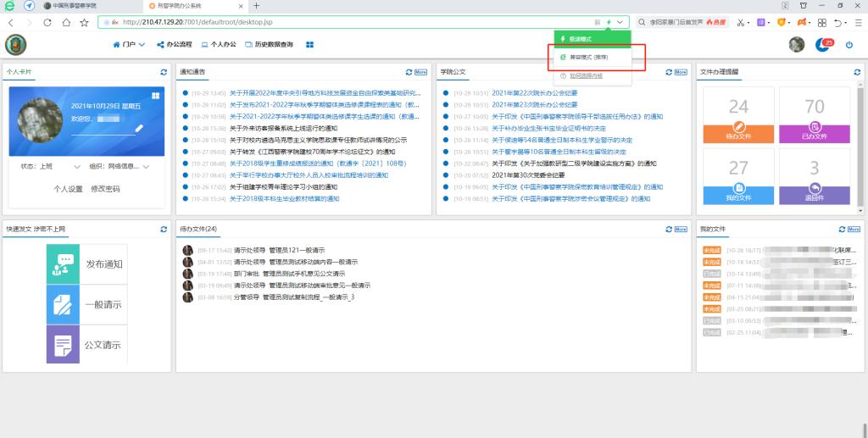The height and width of the screenshot is (438, 868).
Task: Click the 修改密码 link
Action: coord(105,189)
